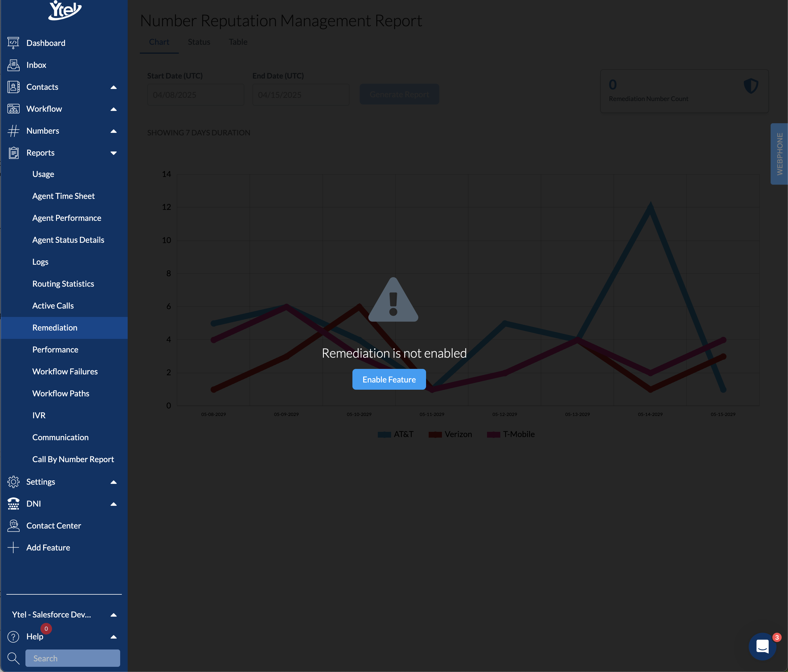
Task: Click the search magnifier icon
Action: (x=13, y=658)
